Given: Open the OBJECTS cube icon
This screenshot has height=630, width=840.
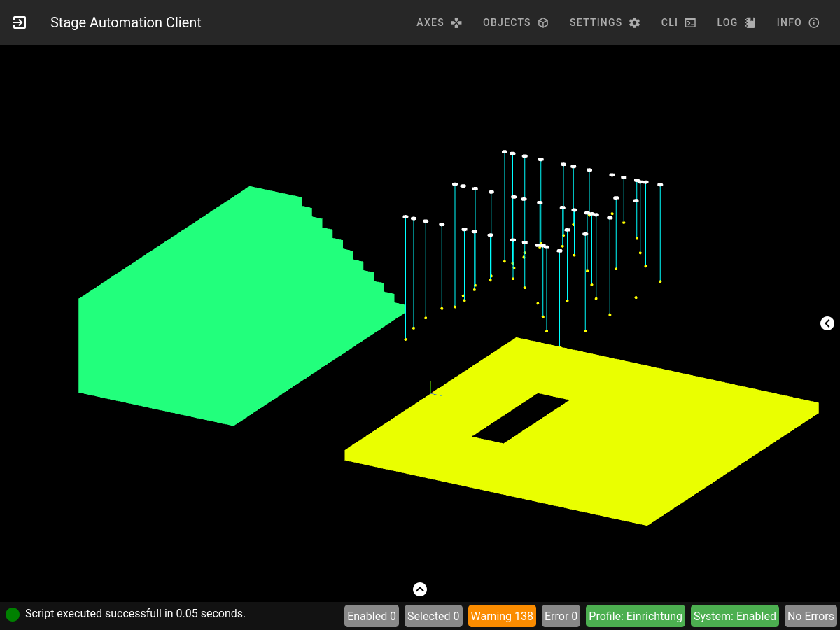Looking at the screenshot, I should tap(543, 22).
